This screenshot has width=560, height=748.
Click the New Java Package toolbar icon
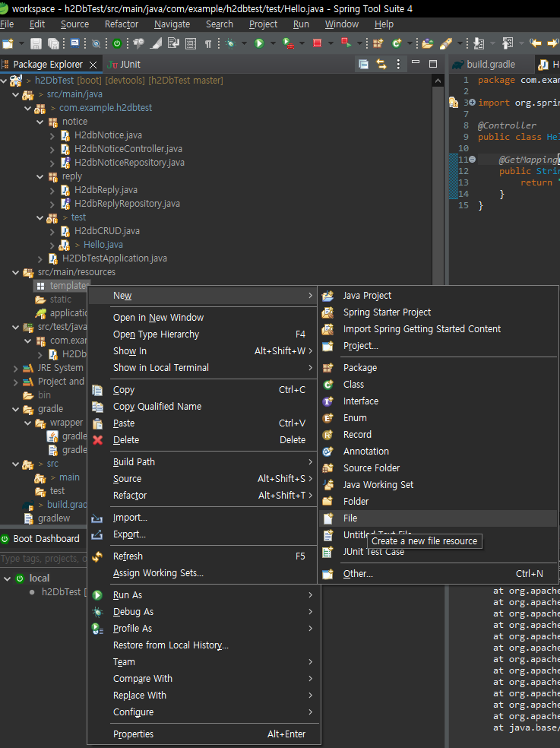point(378,44)
